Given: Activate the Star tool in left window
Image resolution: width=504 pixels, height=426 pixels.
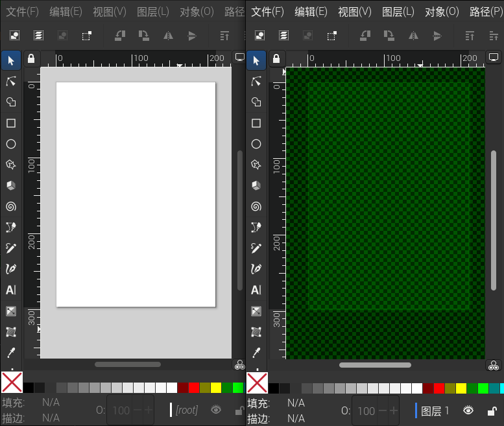Looking at the screenshot, I should point(11,165).
